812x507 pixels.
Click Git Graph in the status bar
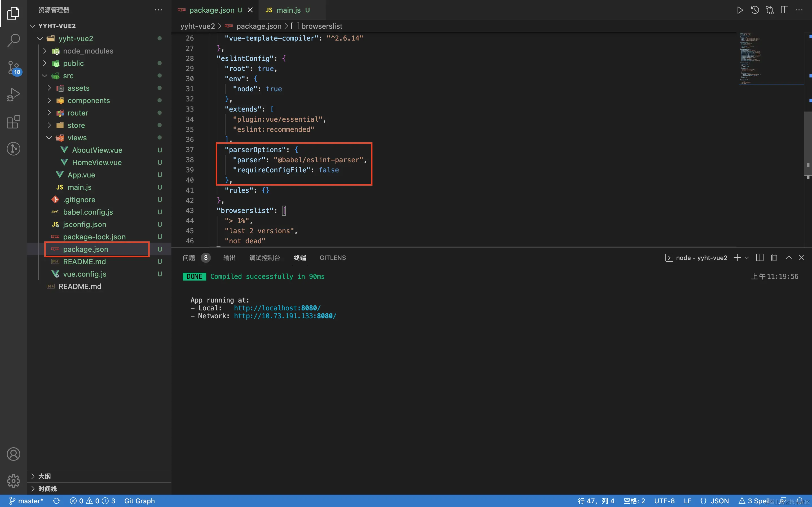tap(139, 501)
